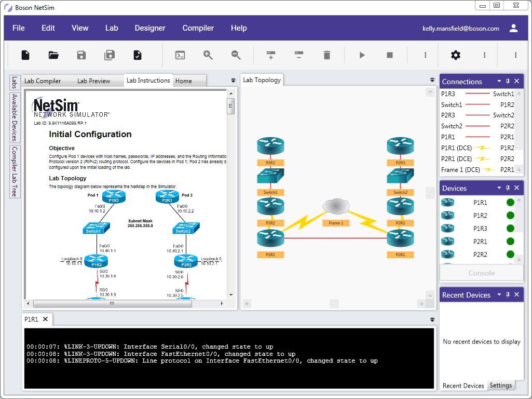
Task: Start the lab with the play button
Action: tap(362, 55)
